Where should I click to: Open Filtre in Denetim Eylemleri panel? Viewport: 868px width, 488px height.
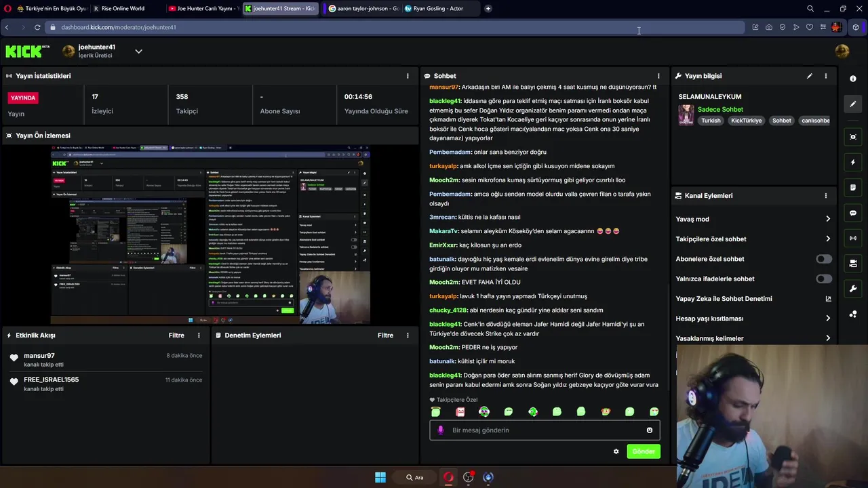click(x=385, y=335)
